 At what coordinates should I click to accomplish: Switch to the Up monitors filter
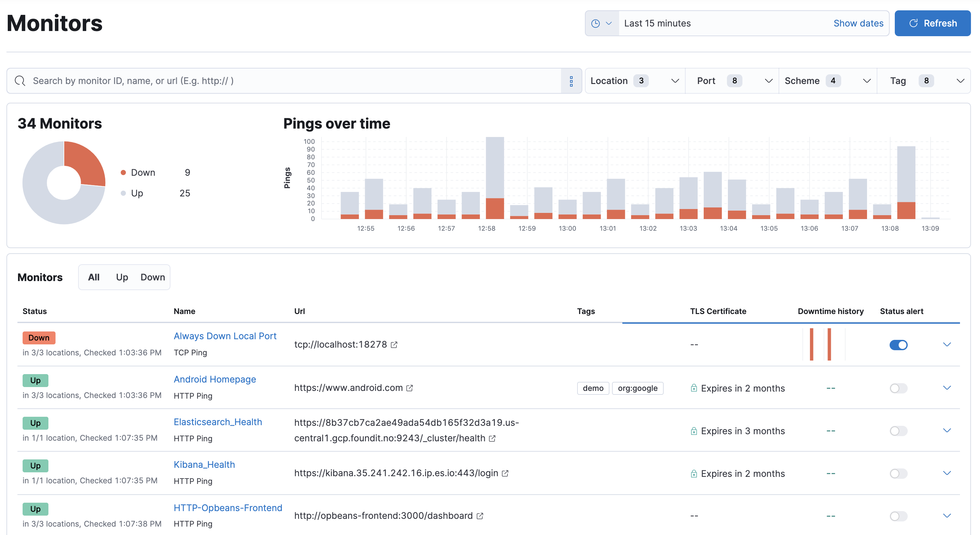coord(122,277)
